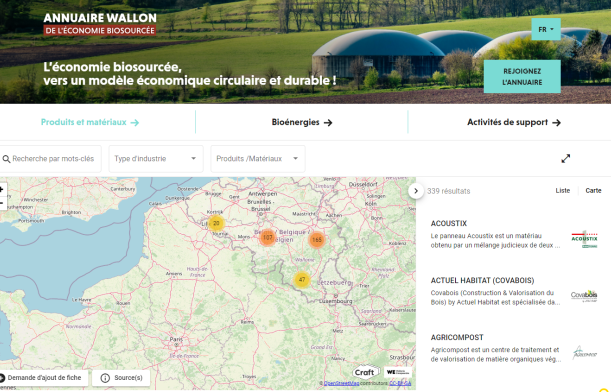Click the 339 résultats count text

[449, 191]
